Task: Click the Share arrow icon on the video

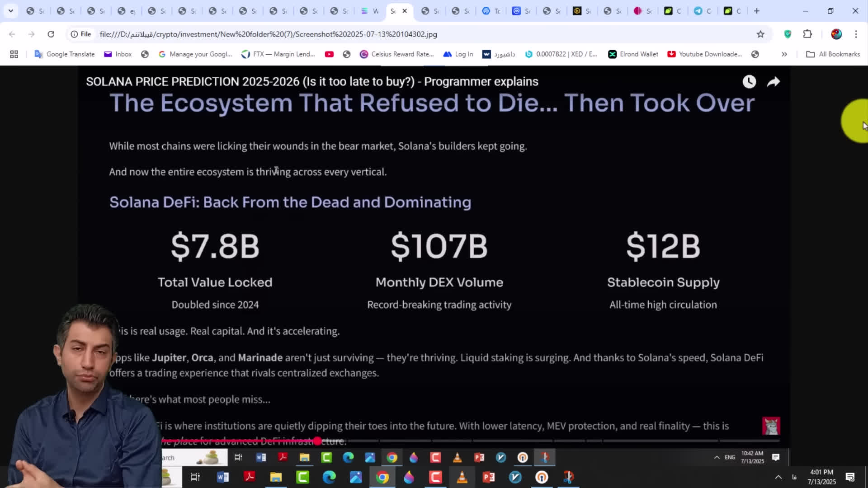Action: tap(774, 82)
